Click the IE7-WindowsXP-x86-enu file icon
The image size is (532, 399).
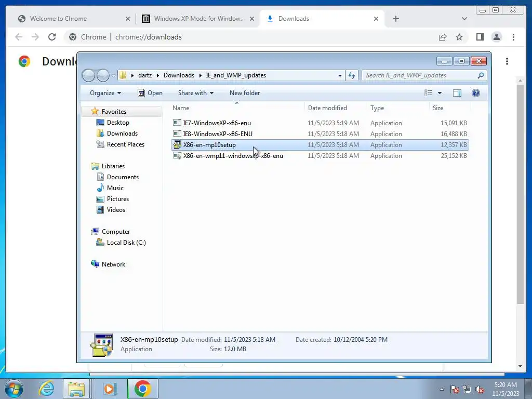click(x=177, y=123)
